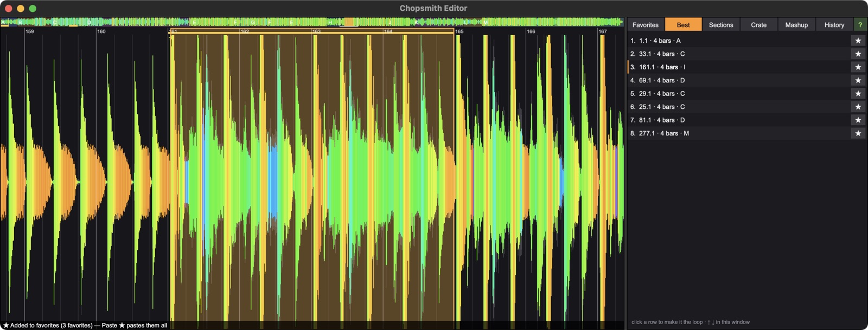Jump to bar 163 ruler marker
Viewport: 868px width, 330px height.
[x=316, y=31]
